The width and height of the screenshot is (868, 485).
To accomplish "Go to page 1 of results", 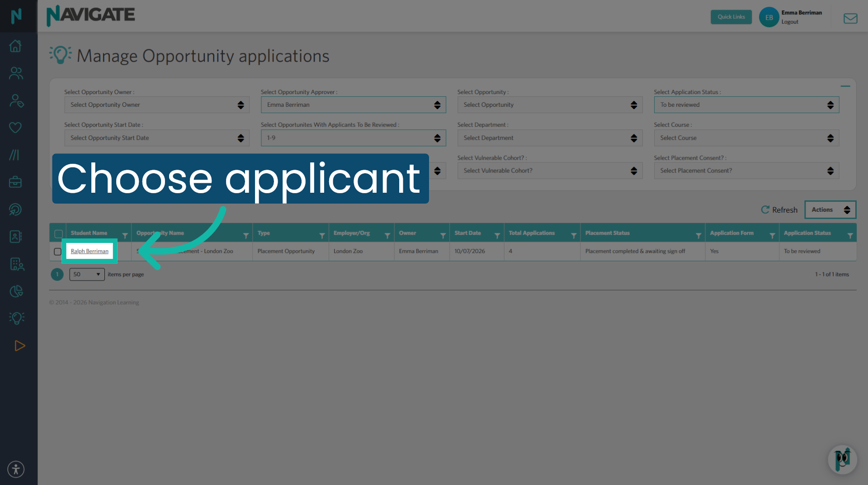I will pyautogui.click(x=57, y=274).
